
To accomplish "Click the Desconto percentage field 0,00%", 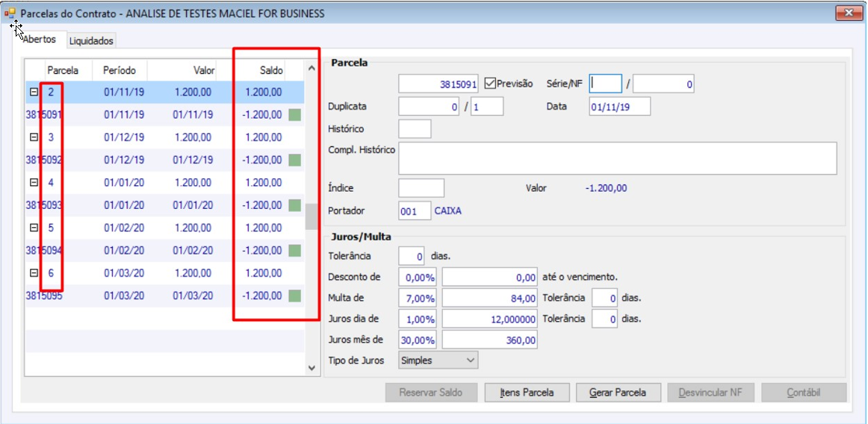I will coord(418,276).
